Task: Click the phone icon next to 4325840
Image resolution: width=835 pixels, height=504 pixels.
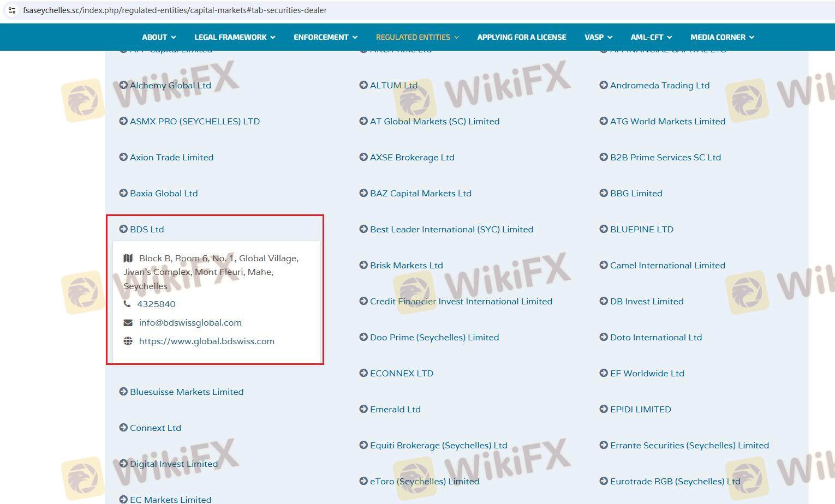Action: click(x=127, y=304)
